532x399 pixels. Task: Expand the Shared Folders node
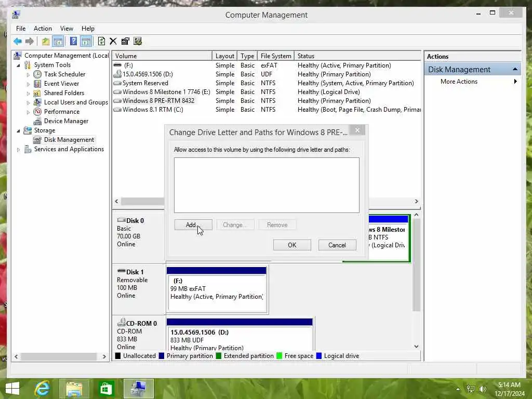point(28,94)
